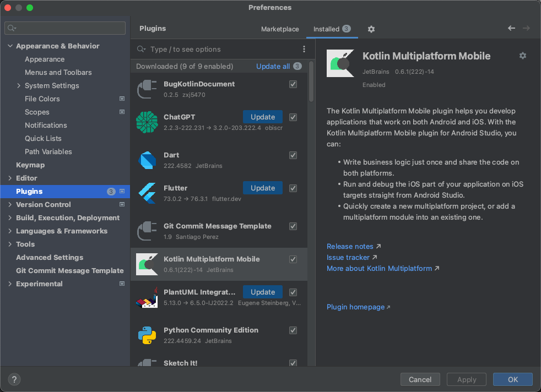Disable the BugKotlinDocument plugin checkbox
The width and height of the screenshot is (541, 392).
pos(293,84)
